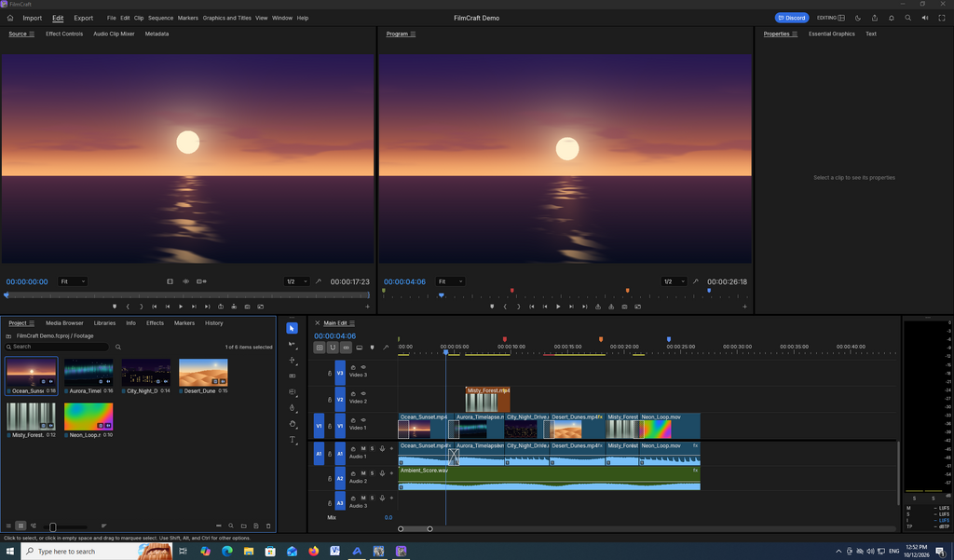Viewport: 954px width, 560px height.
Task: Open the Source monitor 1/2 resolution dropdown
Action: (297, 281)
